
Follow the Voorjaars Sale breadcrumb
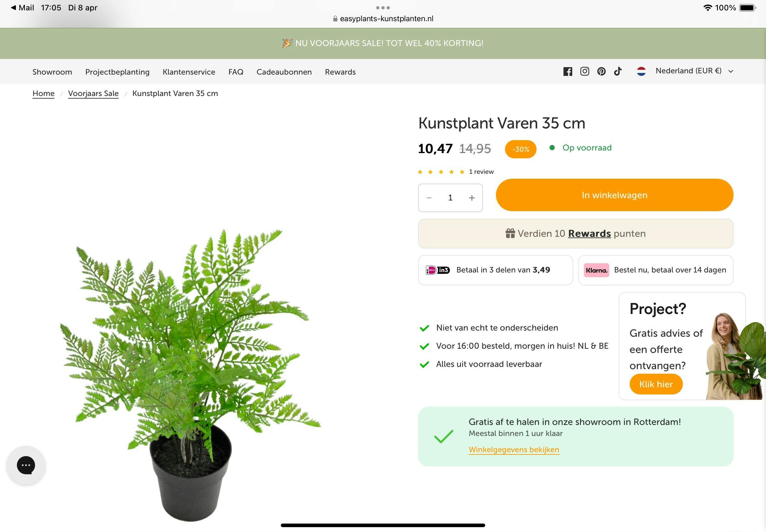click(93, 93)
